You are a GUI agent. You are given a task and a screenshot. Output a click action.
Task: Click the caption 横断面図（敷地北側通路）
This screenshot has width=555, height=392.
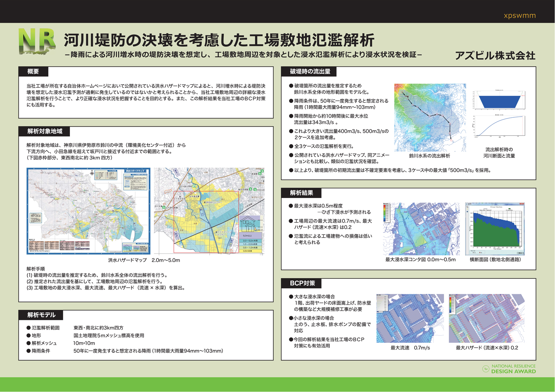495,260
